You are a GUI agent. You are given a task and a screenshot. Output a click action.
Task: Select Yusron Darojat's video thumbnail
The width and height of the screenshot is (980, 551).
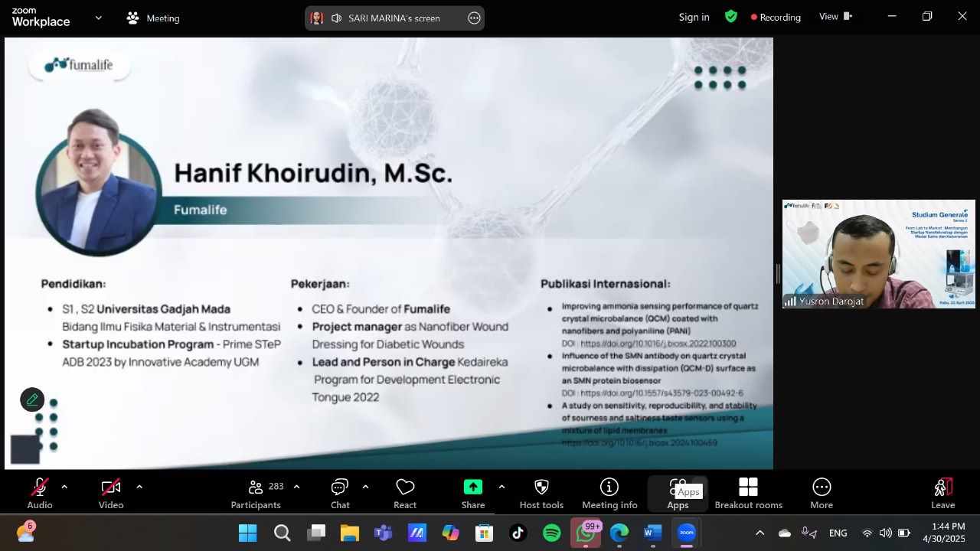879,254
